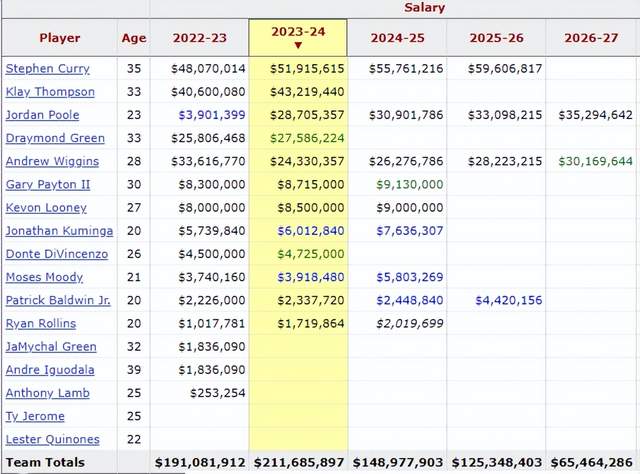640x474 pixels.
Task: Open Andre Iguodala's player page
Action: click(x=50, y=370)
